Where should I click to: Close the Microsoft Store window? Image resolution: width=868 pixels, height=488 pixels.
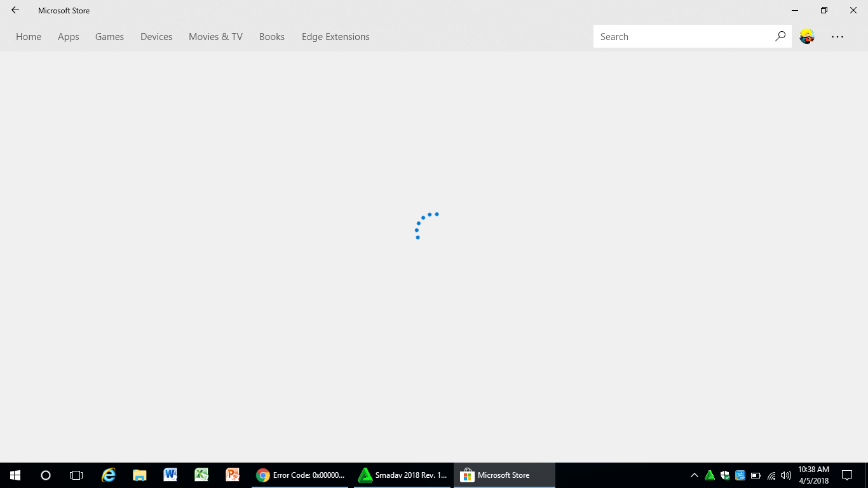(853, 10)
